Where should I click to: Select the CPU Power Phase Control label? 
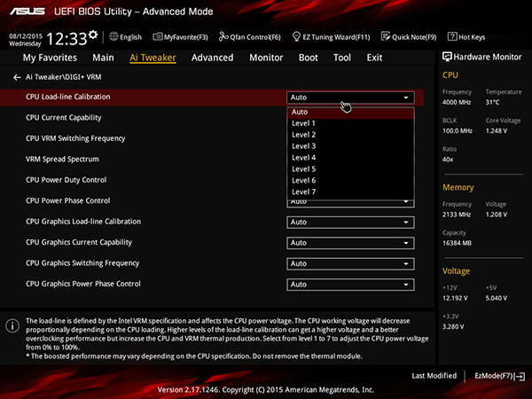pos(68,201)
